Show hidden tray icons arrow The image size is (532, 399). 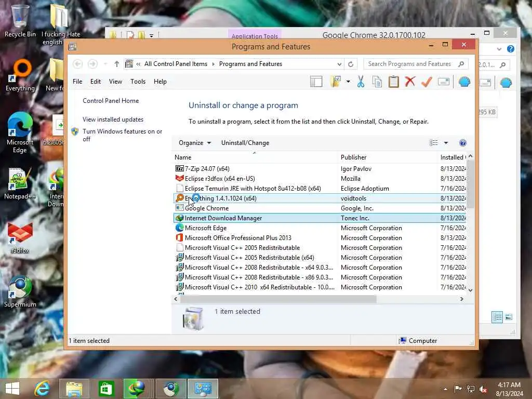(x=445, y=389)
